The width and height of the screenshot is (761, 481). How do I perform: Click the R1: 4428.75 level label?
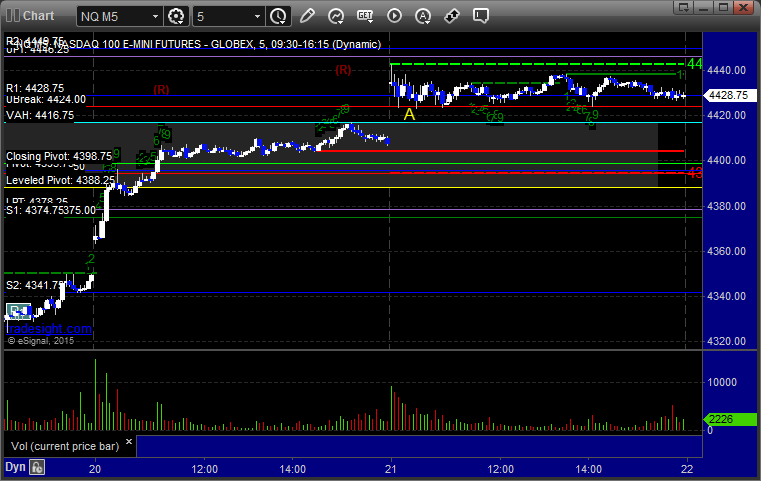pyautogui.click(x=35, y=88)
